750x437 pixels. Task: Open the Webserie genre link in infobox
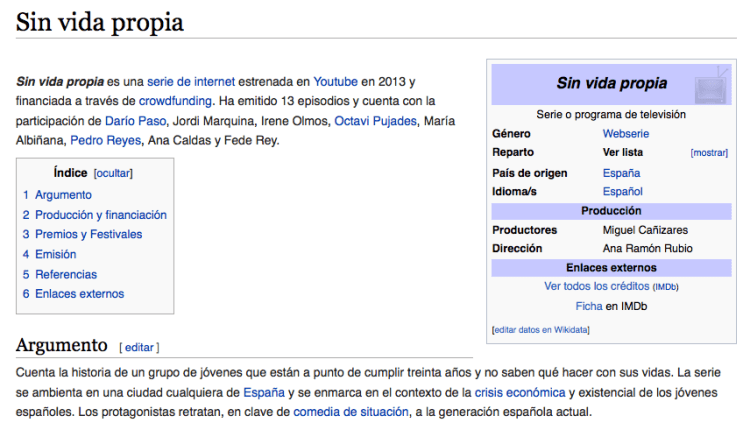pos(627,134)
